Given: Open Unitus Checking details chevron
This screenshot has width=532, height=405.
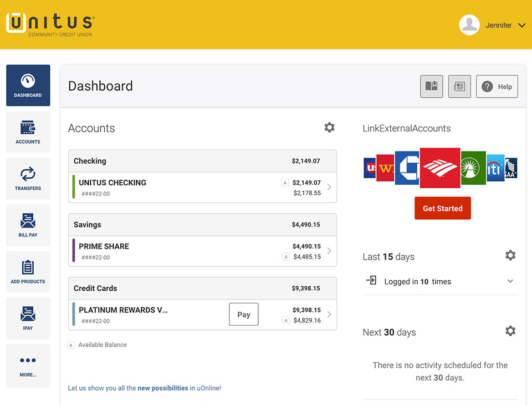Looking at the screenshot, I should coord(329,187).
